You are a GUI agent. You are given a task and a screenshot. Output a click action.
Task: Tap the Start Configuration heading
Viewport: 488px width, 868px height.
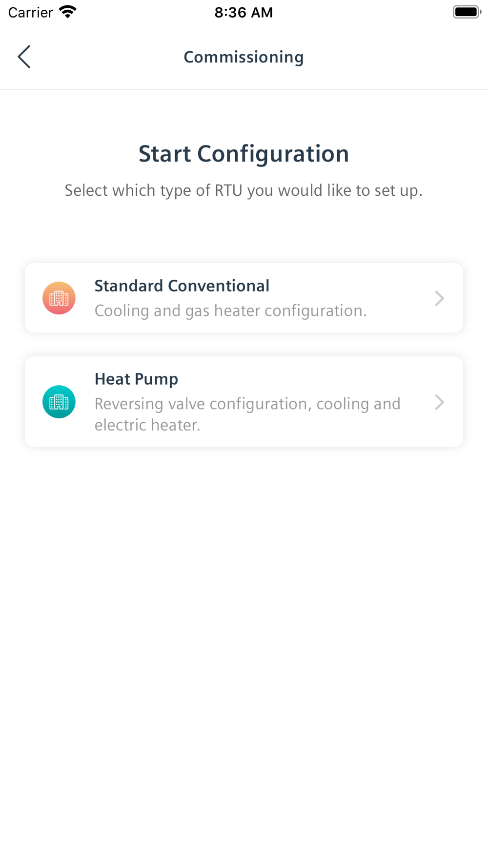tap(244, 154)
